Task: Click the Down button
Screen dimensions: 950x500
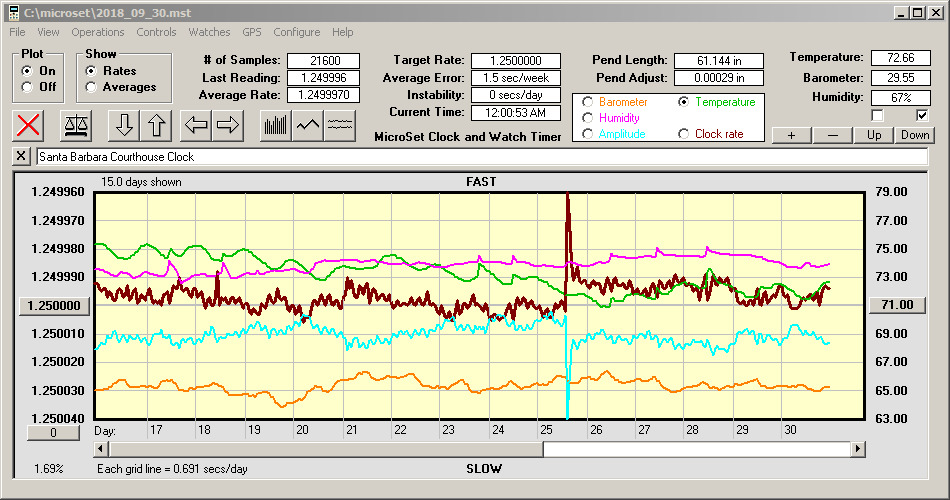Action: coord(915,135)
